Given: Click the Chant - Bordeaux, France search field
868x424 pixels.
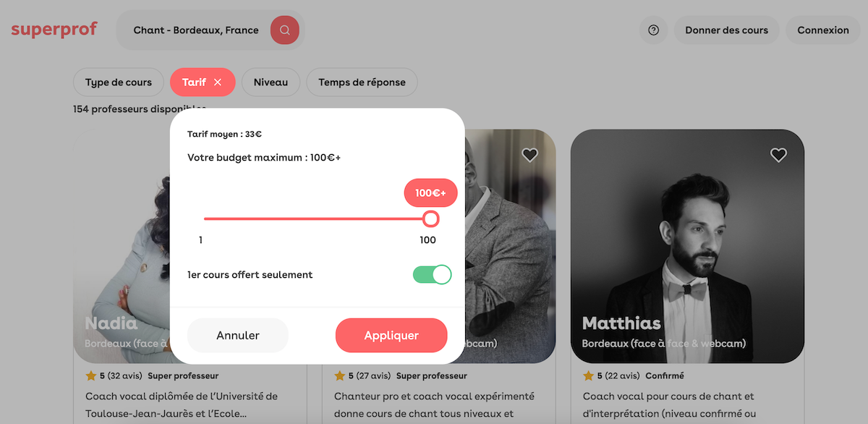Looking at the screenshot, I should pyautogui.click(x=196, y=30).
